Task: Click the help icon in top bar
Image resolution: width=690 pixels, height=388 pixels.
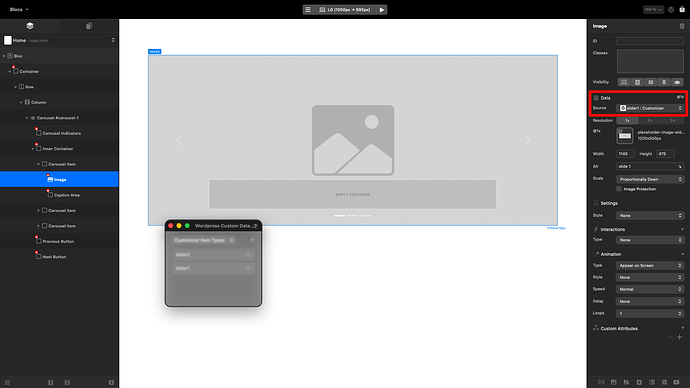Action: pos(671,9)
